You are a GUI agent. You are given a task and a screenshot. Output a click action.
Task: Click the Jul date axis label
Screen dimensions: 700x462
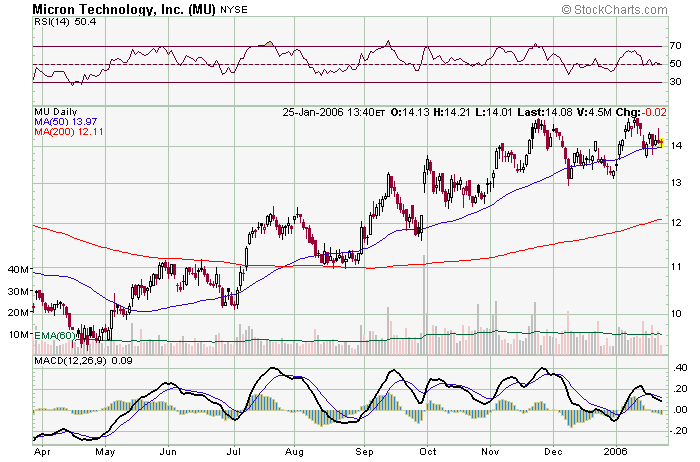pos(233,452)
